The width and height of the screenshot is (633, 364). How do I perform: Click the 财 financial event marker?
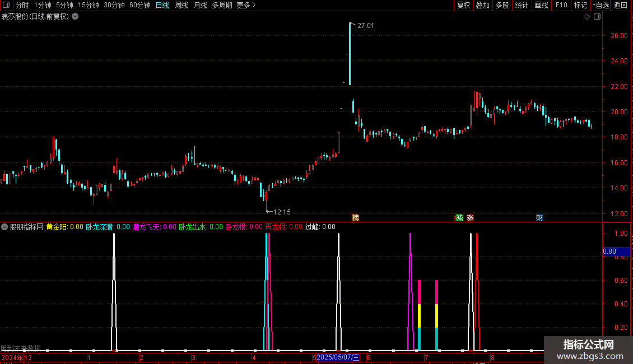(539, 217)
